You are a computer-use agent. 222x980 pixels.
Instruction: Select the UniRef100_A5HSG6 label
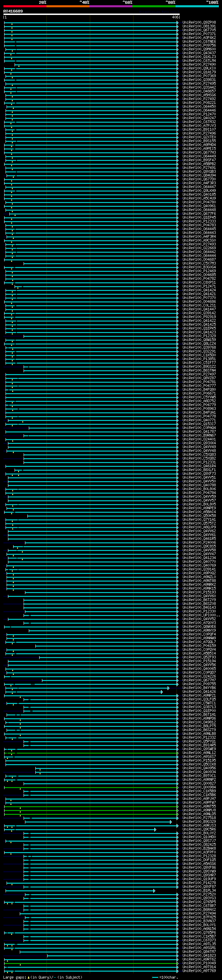coord(199,95)
